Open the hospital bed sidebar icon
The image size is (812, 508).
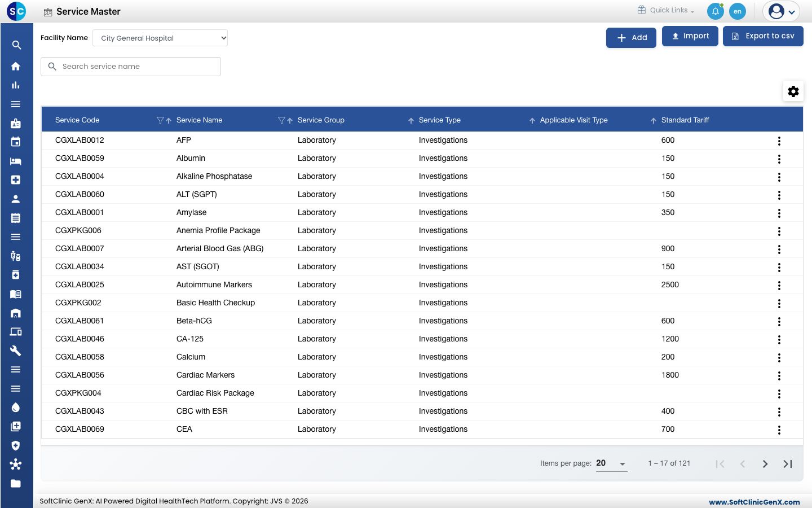click(x=16, y=161)
